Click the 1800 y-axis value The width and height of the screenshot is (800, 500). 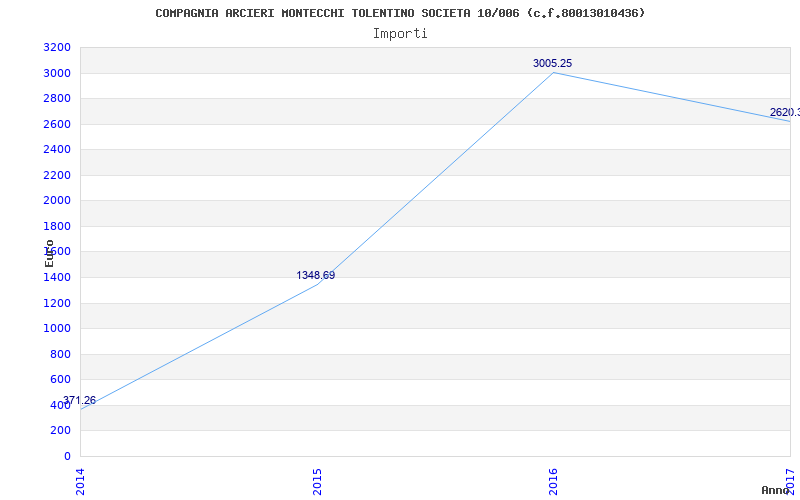coord(57,227)
